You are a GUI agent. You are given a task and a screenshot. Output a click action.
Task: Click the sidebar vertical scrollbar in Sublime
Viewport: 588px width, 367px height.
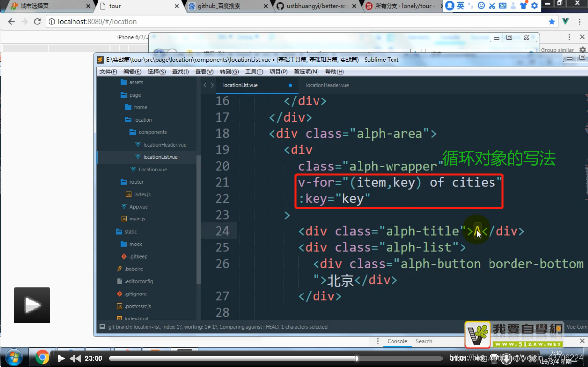click(x=198, y=220)
